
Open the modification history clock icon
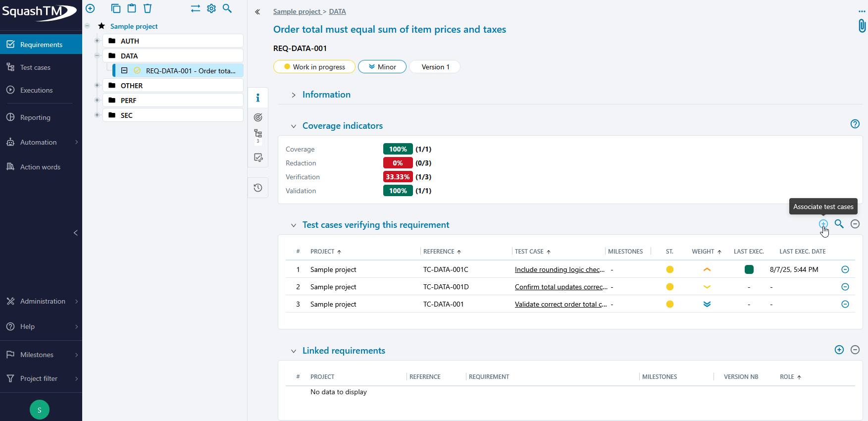[258, 188]
